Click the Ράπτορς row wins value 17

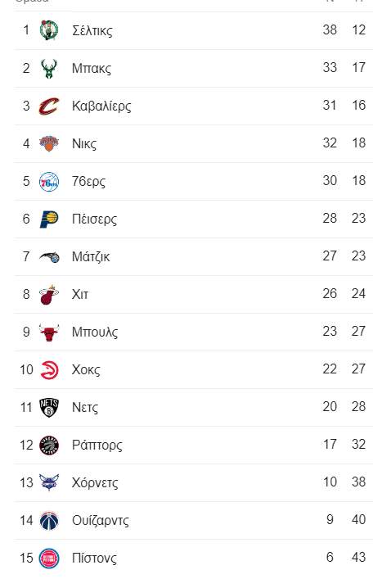330,445
